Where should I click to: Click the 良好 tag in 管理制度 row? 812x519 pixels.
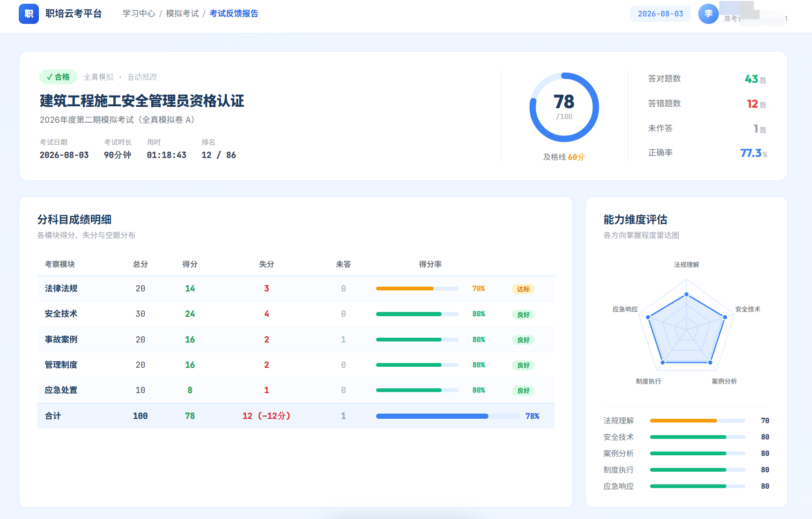[x=523, y=365]
